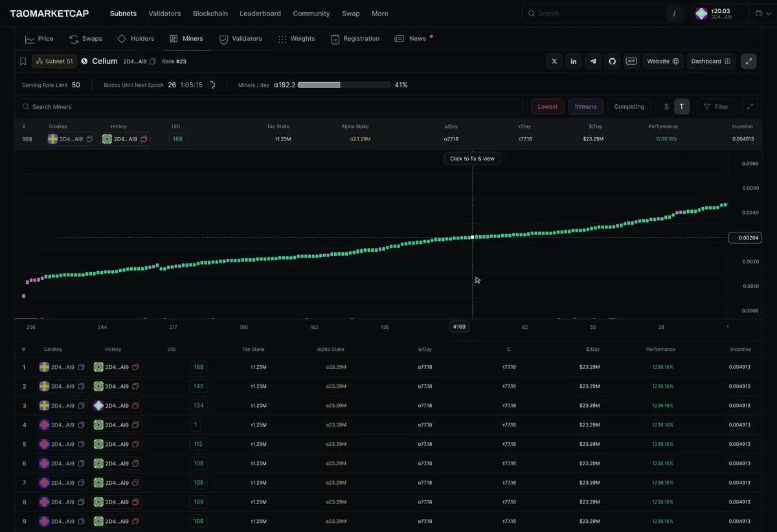777x532 pixels.
Task: Click the Subnet 51 badge
Action: click(x=54, y=61)
